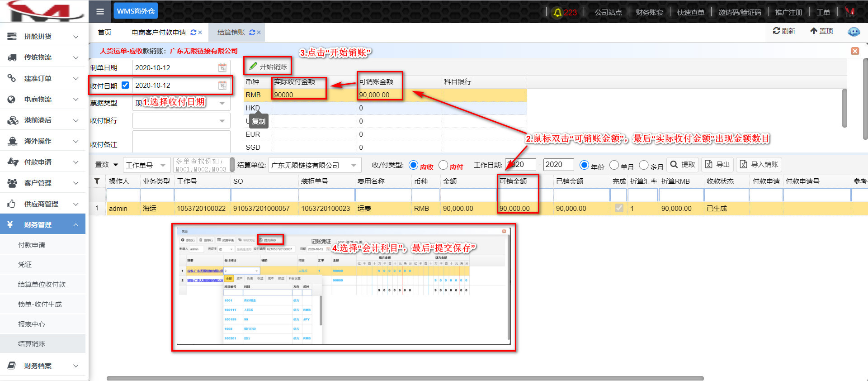Click the 提取 search button
The image size is (868, 381).
683,165
